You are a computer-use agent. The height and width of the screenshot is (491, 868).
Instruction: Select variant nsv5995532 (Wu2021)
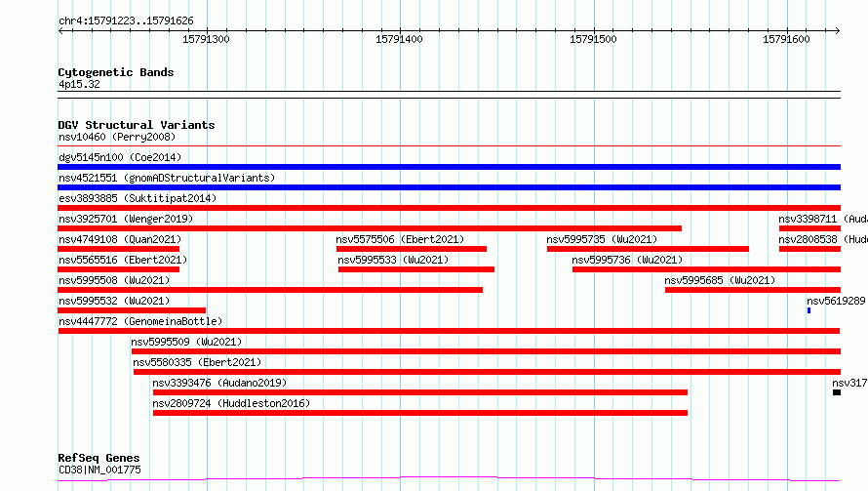point(114,301)
